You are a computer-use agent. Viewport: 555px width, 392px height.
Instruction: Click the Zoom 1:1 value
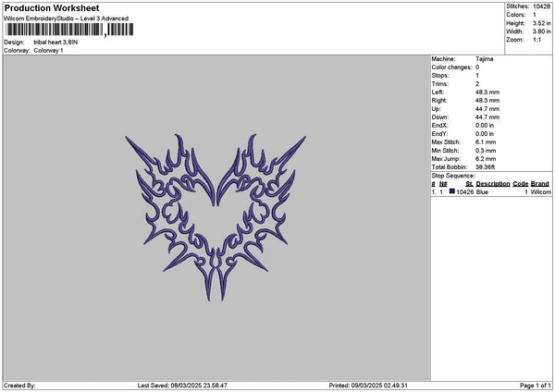(x=536, y=40)
